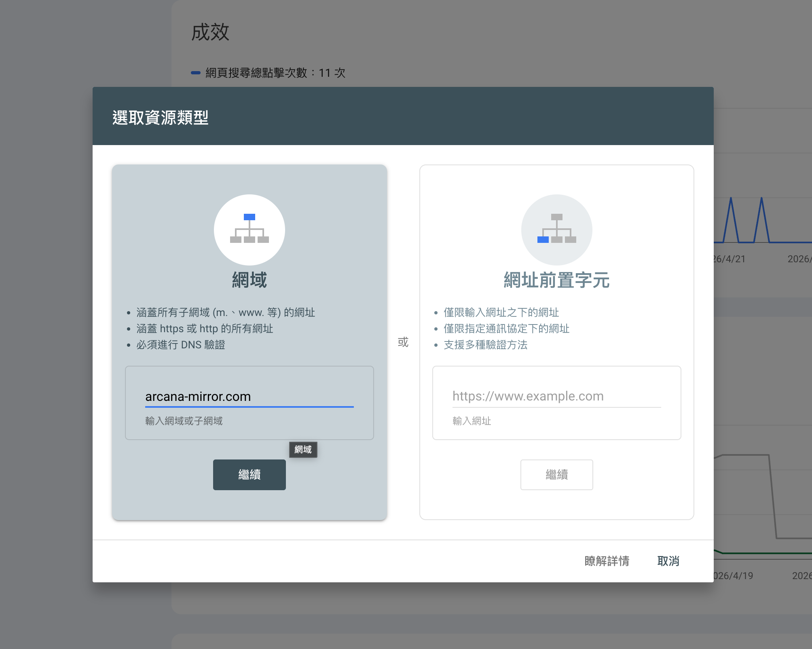Click the dark 繼續 button under 網域
This screenshot has height=649, width=812.
pyautogui.click(x=250, y=475)
